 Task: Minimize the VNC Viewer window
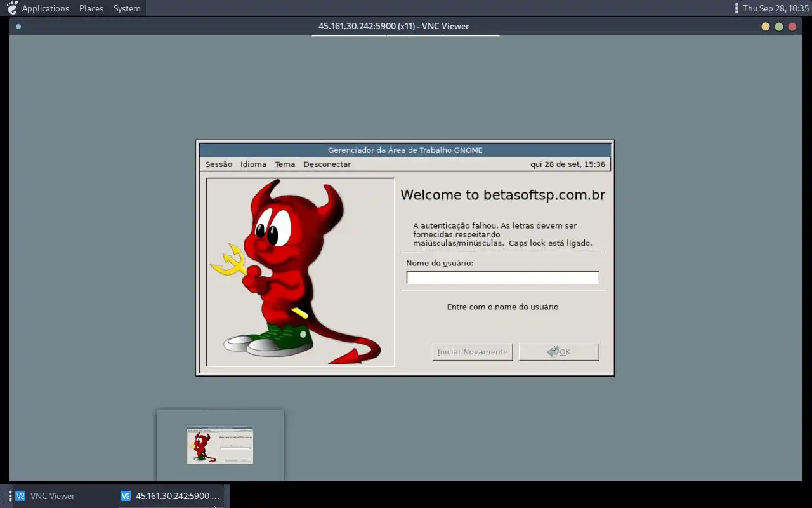[766, 27]
